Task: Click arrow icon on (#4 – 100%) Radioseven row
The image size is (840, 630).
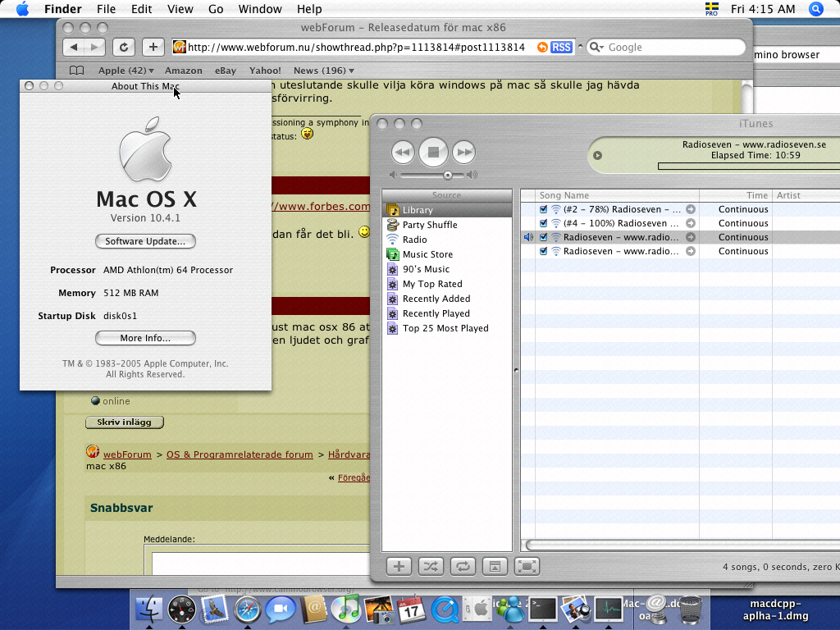Action: pos(691,223)
